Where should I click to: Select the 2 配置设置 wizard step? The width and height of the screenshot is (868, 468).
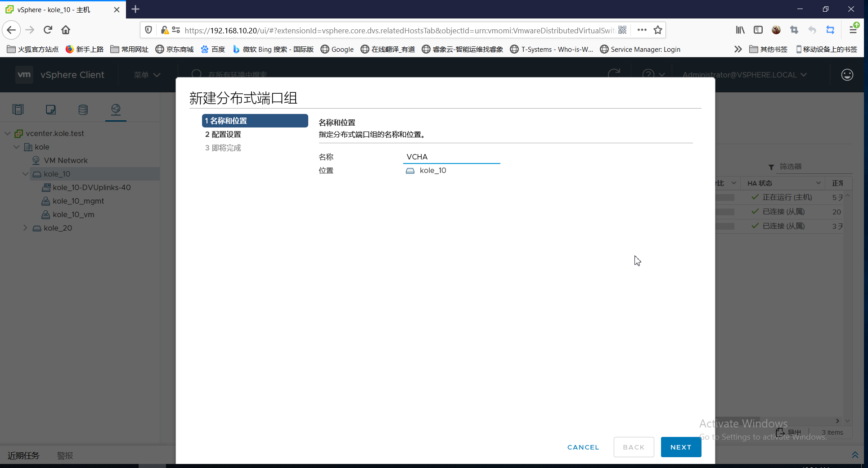tap(223, 134)
